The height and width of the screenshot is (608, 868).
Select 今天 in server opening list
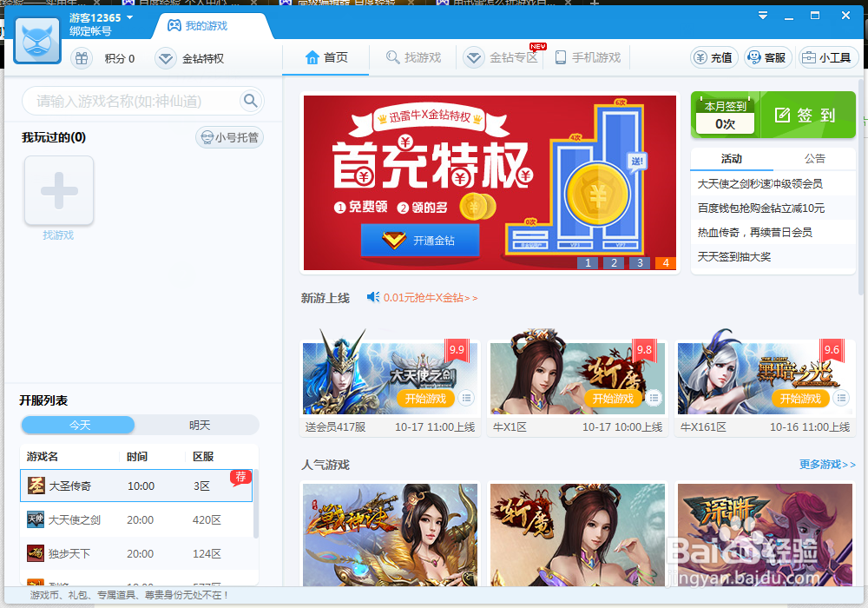(78, 425)
